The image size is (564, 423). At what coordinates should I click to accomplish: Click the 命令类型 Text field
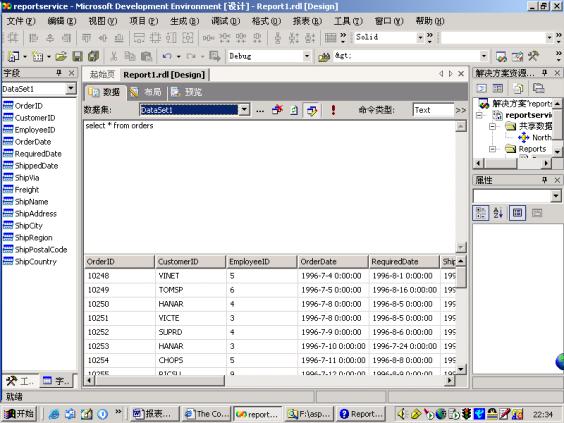click(433, 110)
